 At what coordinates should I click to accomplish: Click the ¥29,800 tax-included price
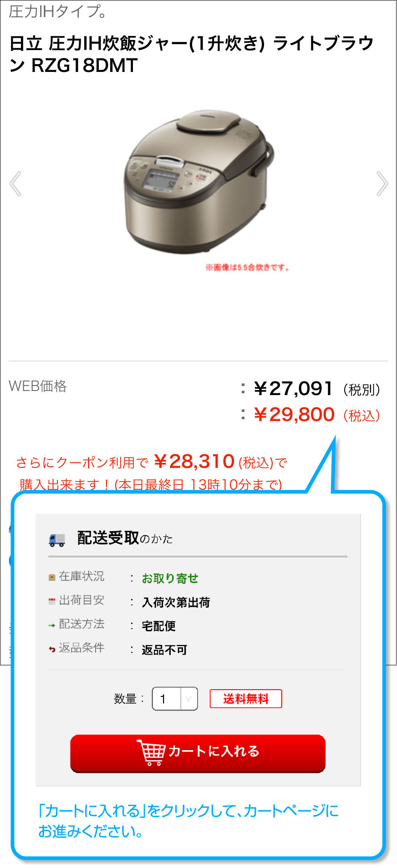click(x=295, y=415)
